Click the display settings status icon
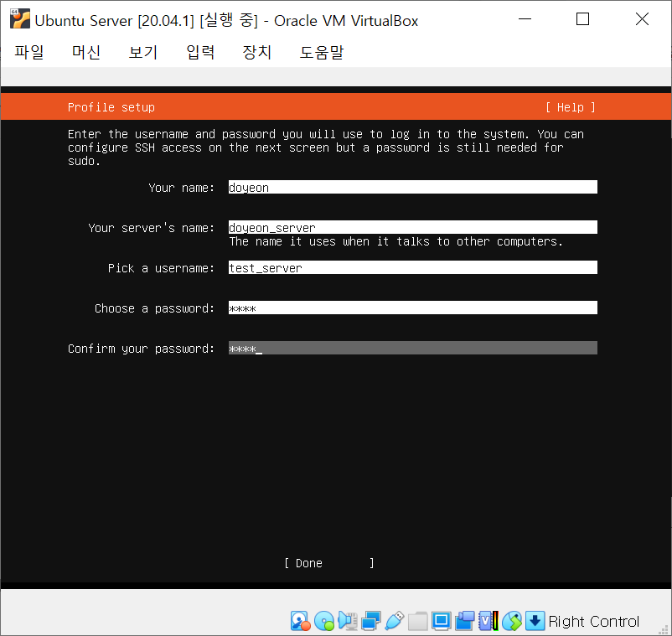 441,621
